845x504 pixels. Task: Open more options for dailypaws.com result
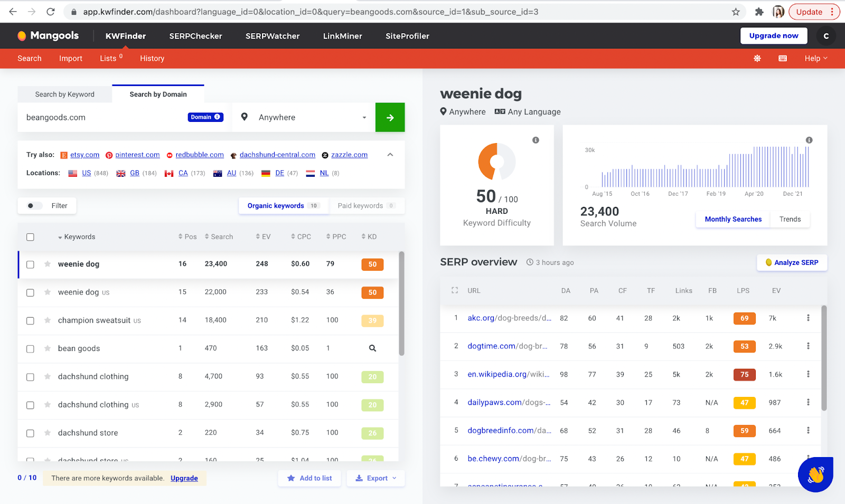coord(808,402)
